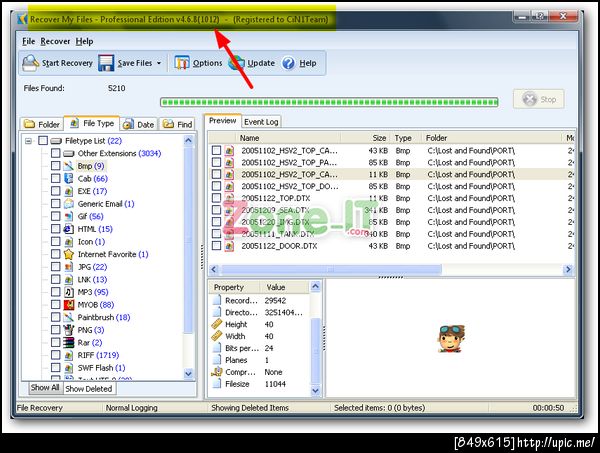
Task: Click the Generic Email envelope icon
Action: click(68, 204)
